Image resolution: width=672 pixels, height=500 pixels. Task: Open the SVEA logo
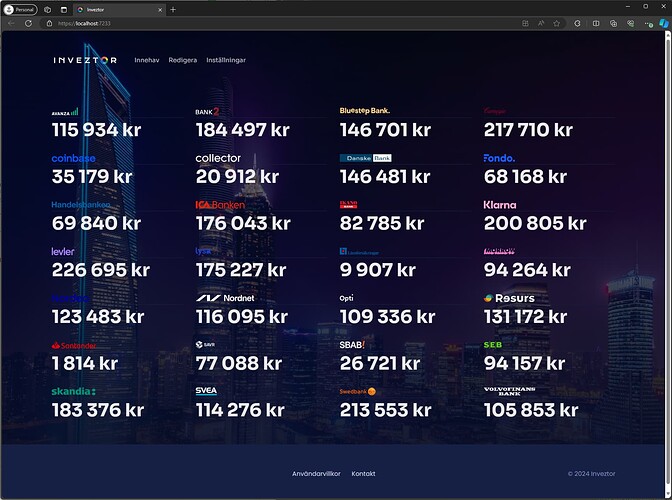pyautogui.click(x=206, y=391)
